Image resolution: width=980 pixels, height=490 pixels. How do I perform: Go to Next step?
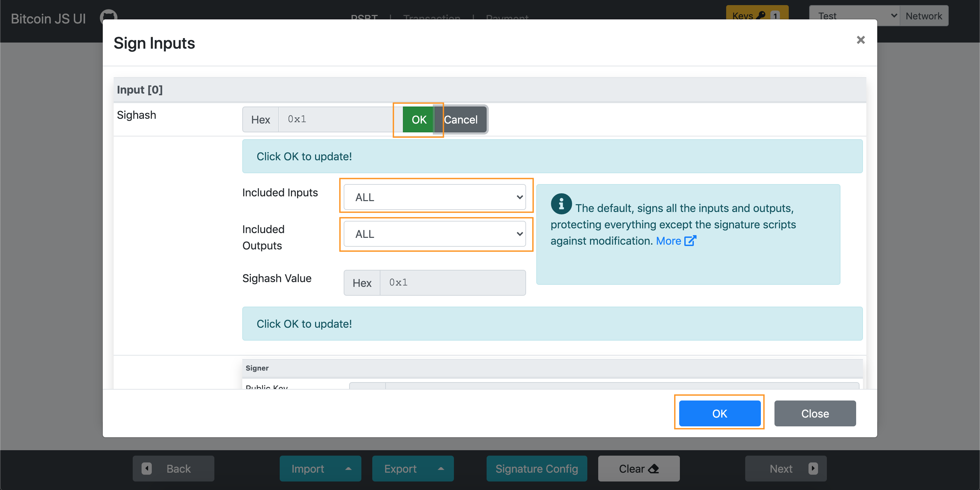pos(786,468)
